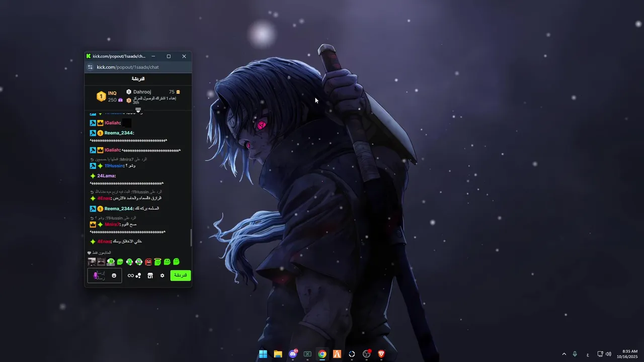Click the purple gift icon next to 250
The height and width of the screenshot is (362, 644).
120,100
